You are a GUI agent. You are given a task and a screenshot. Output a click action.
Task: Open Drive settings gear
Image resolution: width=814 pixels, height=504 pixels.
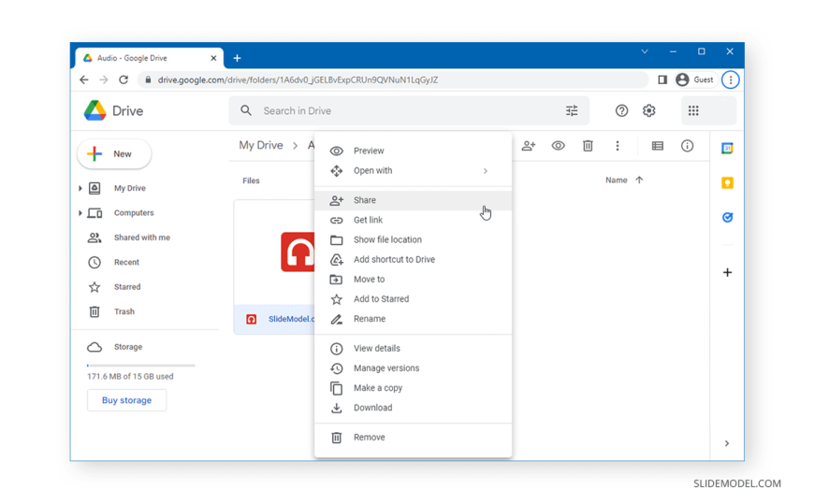click(x=648, y=110)
